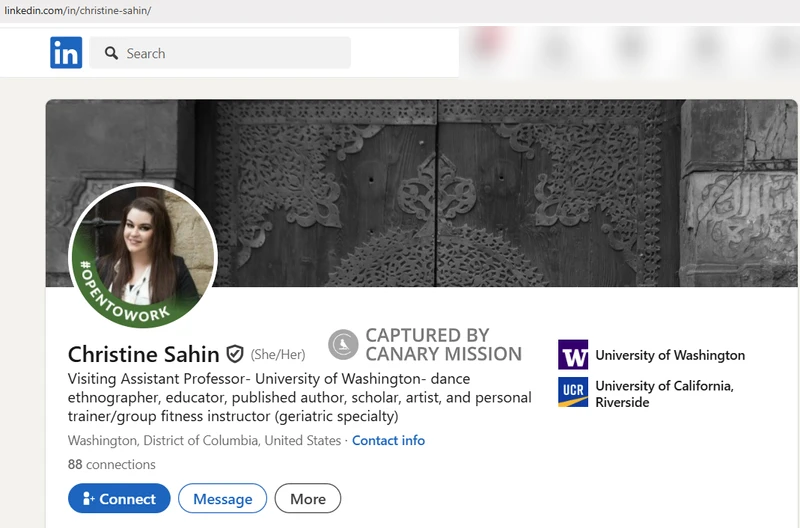
Task: Click the browser address bar URL
Action: click(x=78, y=10)
